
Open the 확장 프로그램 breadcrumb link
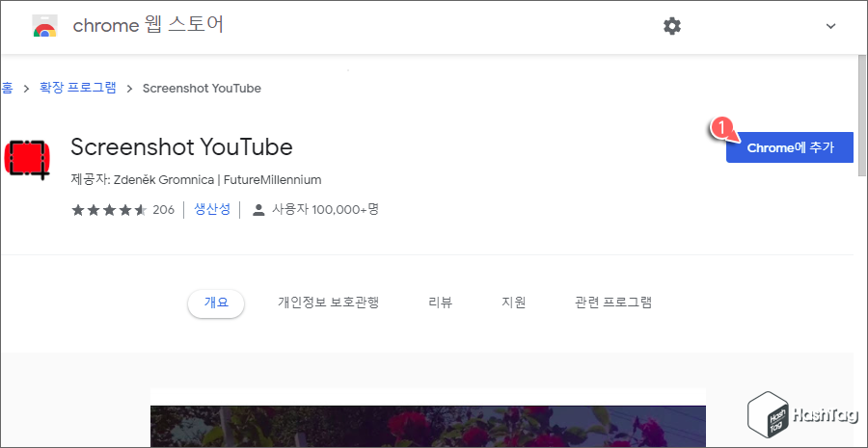point(77,88)
